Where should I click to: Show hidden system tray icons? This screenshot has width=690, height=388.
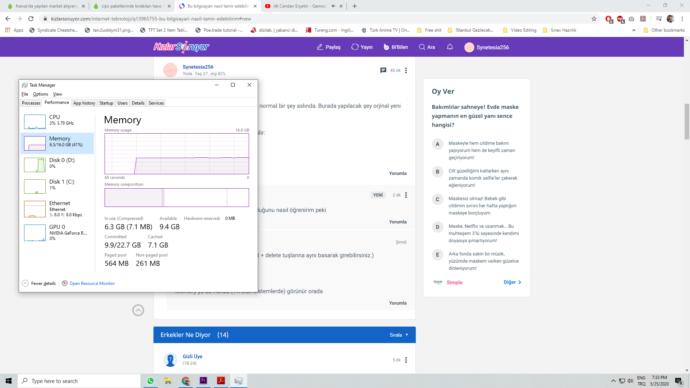pos(613,381)
